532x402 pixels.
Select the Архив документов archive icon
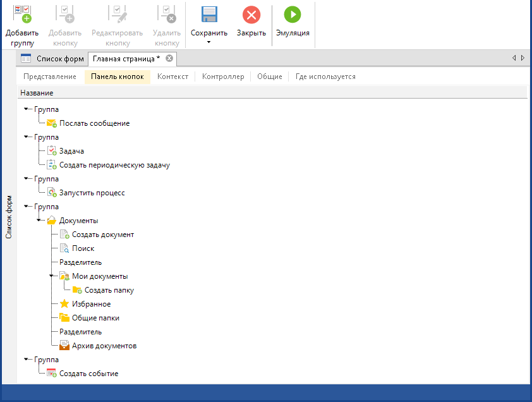(64, 346)
